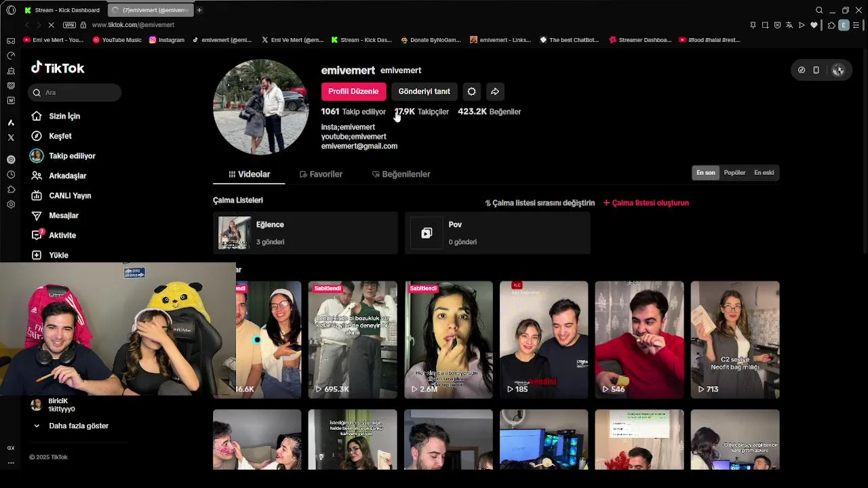This screenshot has height=488, width=868.
Task: Open the get-app phone icon
Action: (816, 70)
